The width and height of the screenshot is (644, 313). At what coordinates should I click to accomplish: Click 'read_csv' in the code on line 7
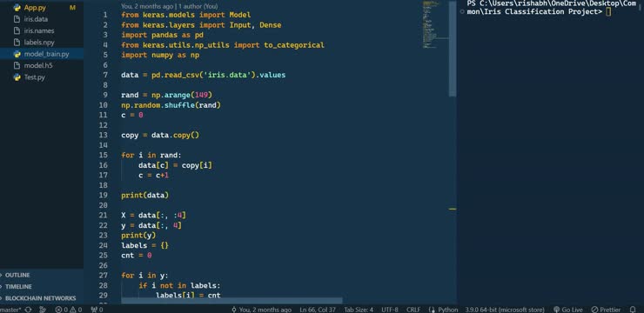182,75
